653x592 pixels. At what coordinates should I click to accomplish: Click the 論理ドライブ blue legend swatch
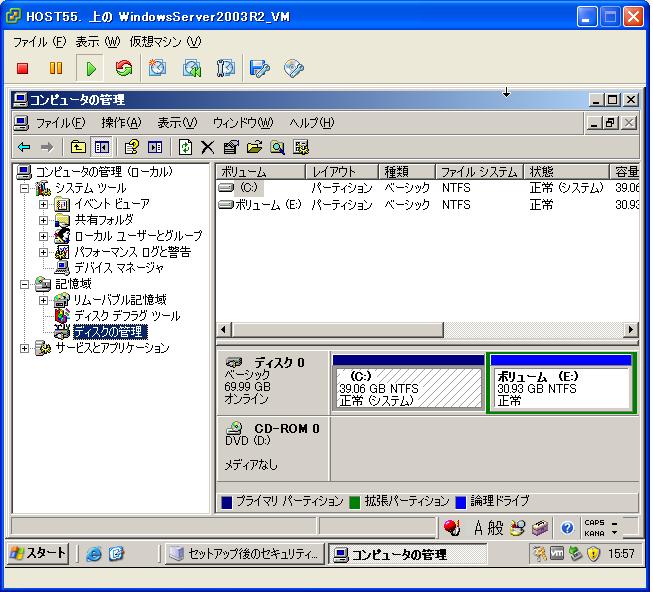pos(461,502)
